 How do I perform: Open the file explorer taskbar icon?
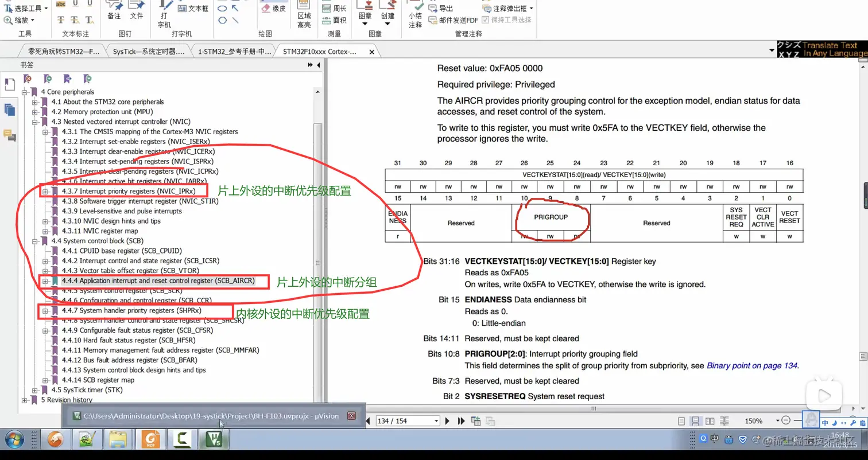tap(118, 440)
